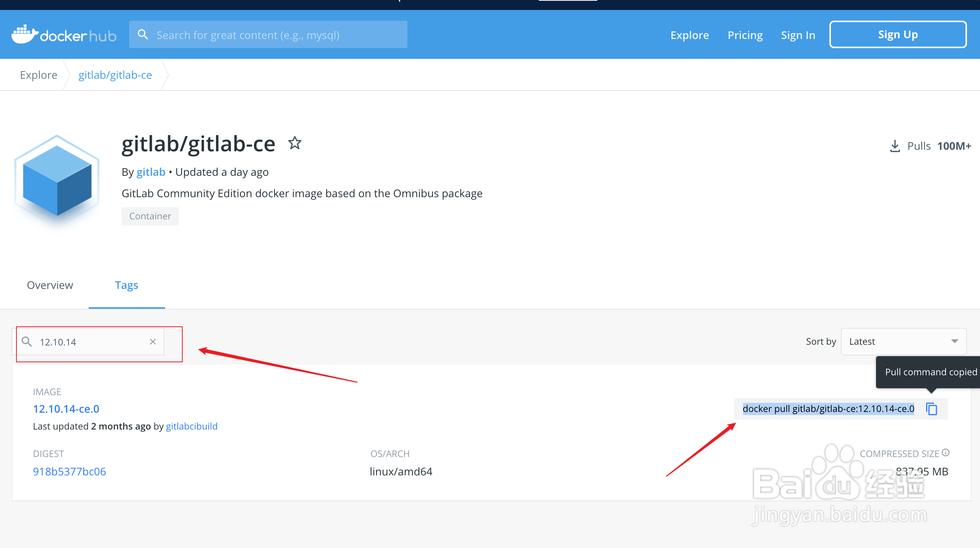Image resolution: width=980 pixels, height=548 pixels.
Task: Copy the docker pull command icon
Action: pyautogui.click(x=931, y=409)
